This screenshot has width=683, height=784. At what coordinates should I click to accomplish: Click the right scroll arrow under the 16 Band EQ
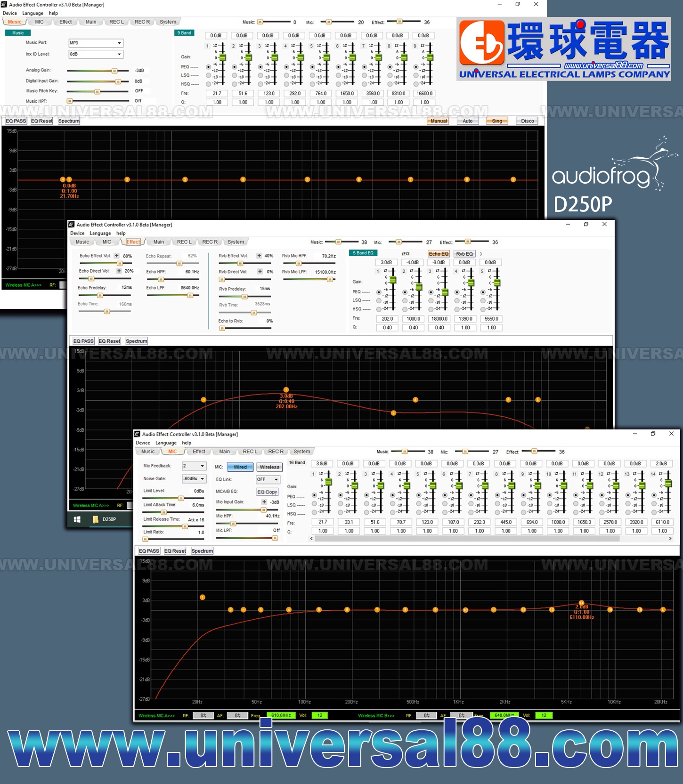[670, 539]
